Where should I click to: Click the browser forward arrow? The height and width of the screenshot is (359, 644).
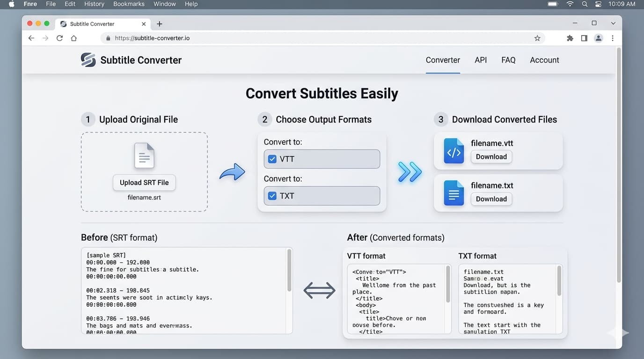point(45,38)
